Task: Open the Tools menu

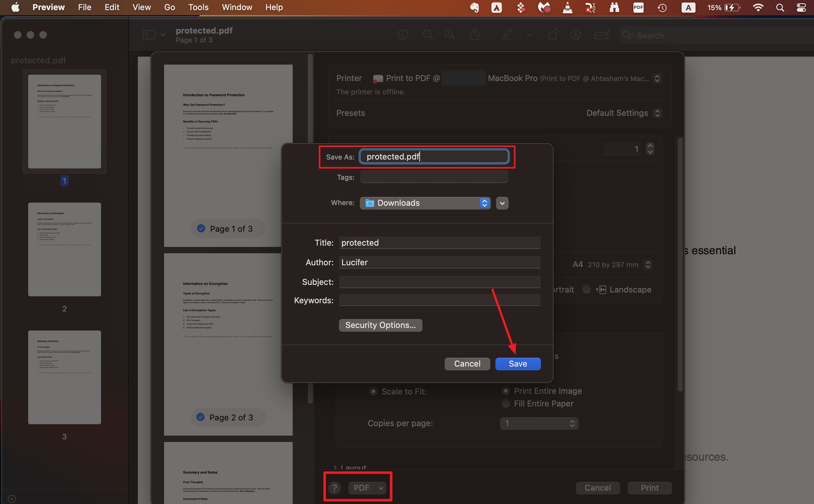Action: (x=198, y=7)
